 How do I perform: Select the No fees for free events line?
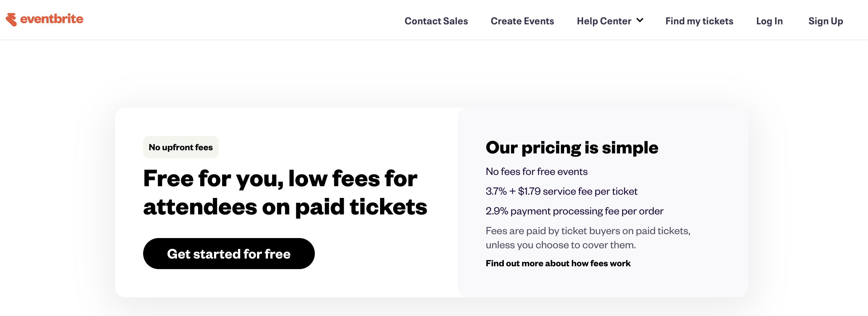[537, 172]
